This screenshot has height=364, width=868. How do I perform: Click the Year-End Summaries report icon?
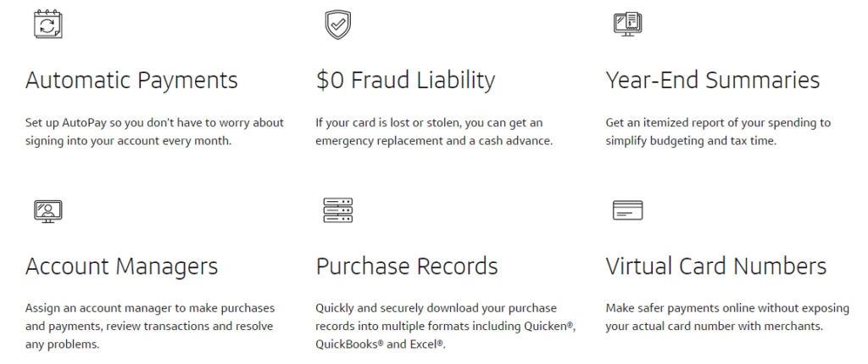[628, 24]
